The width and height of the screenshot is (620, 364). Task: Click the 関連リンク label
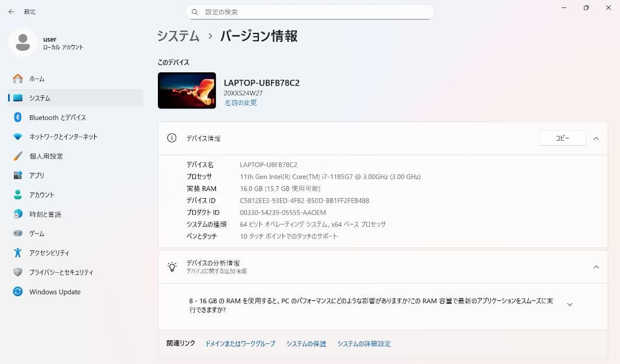point(181,343)
